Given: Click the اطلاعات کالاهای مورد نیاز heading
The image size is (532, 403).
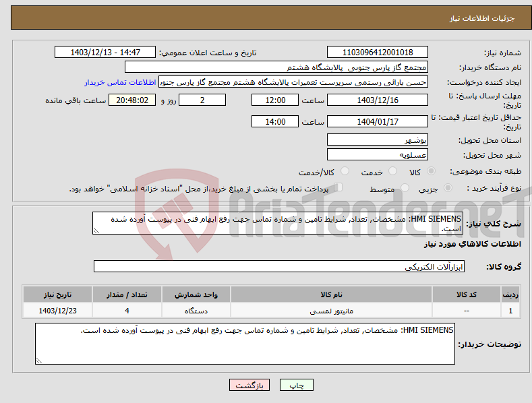Looking at the screenshot, I should [x=472, y=244].
